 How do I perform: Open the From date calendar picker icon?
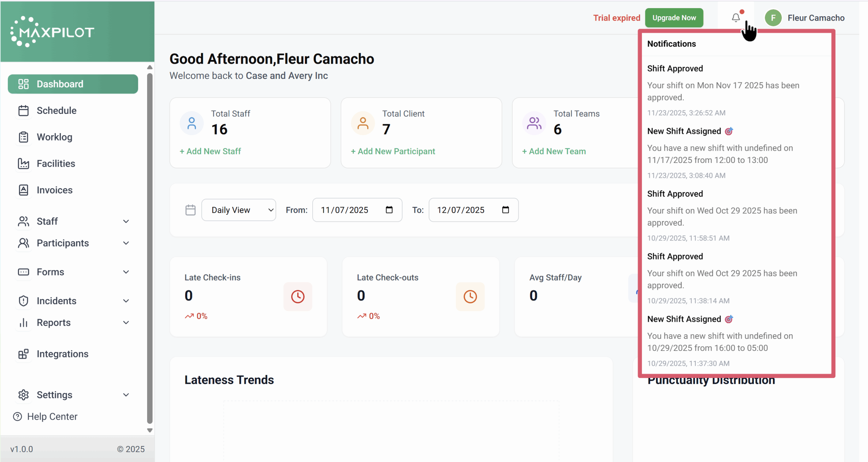389,210
